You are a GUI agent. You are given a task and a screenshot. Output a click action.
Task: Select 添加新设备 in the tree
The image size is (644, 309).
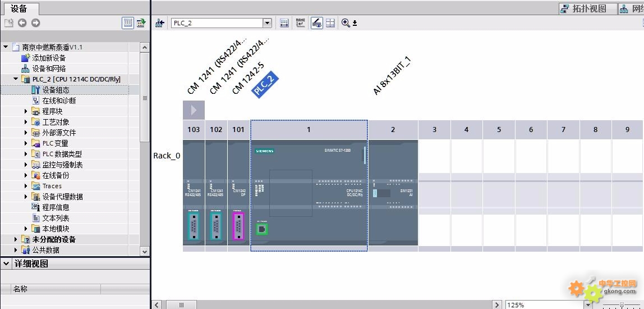click(x=49, y=58)
